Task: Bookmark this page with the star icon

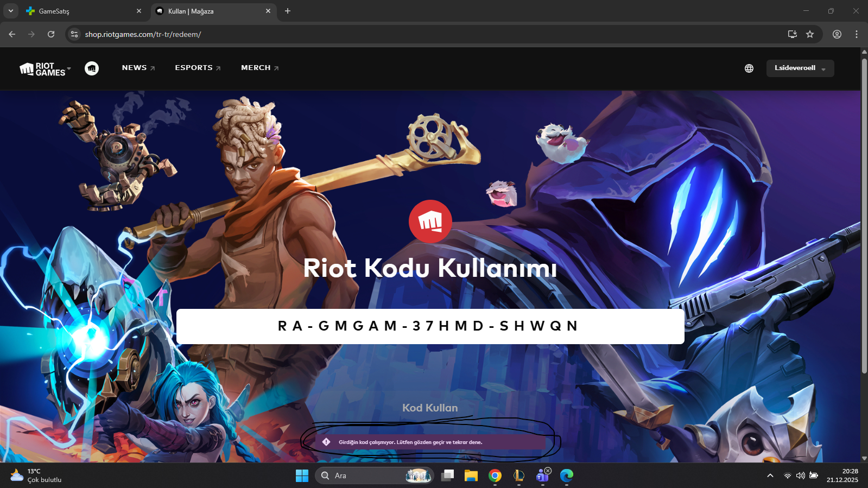Action: pyautogui.click(x=810, y=34)
